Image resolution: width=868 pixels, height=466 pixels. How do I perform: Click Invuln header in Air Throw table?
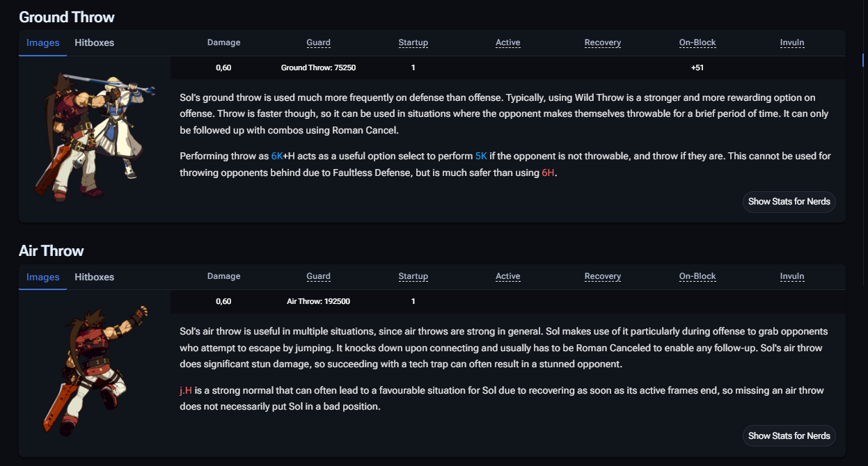(792, 277)
